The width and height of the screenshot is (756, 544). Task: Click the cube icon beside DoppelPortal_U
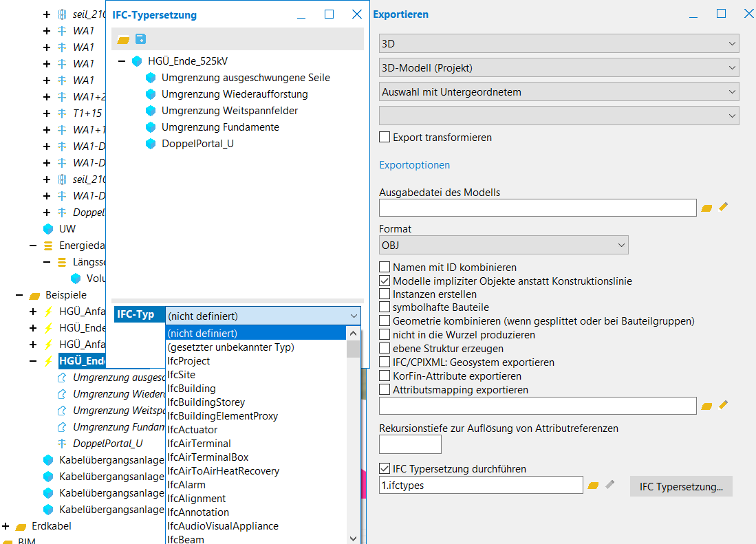pyautogui.click(x=151, y=144)
